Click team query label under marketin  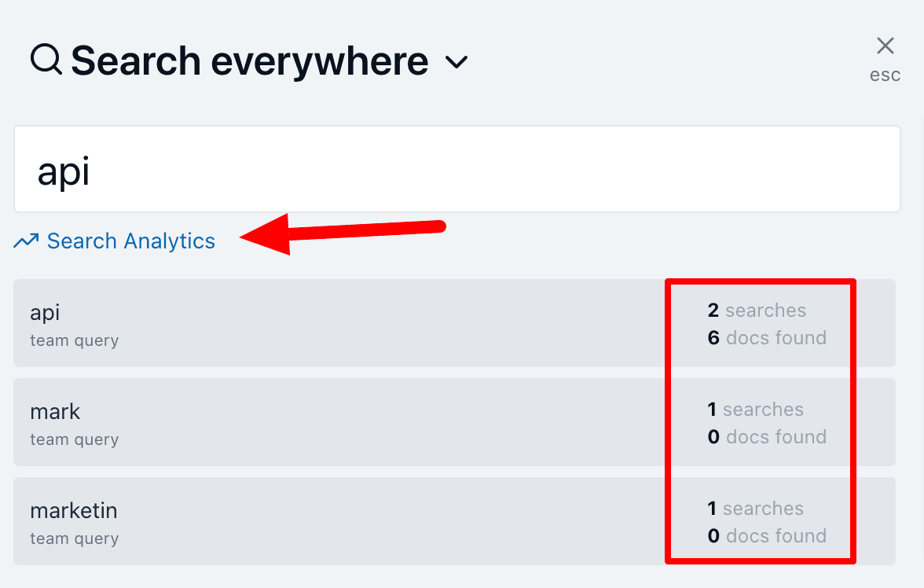point(74,538)
